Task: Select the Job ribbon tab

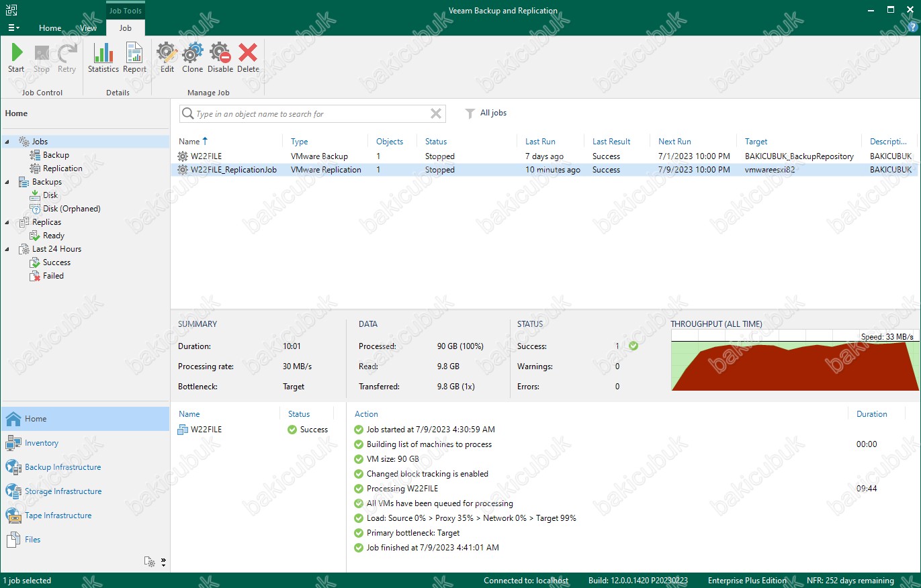Action: [x=125, y=28]
